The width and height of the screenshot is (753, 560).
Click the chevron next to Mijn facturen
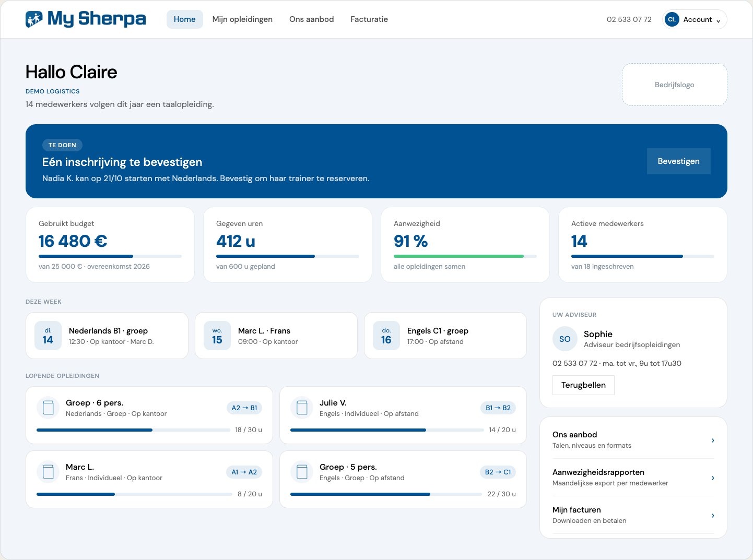click(713, 515)
